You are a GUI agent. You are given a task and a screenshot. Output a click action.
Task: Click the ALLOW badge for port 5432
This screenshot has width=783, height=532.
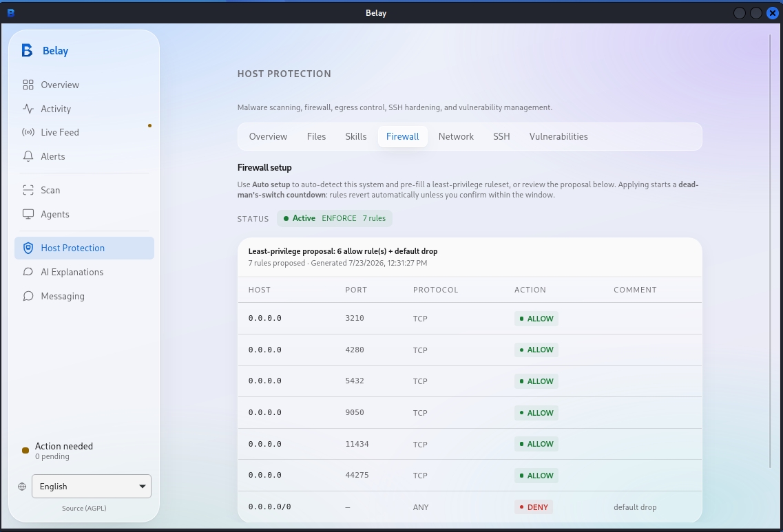[x=536, y=381]
